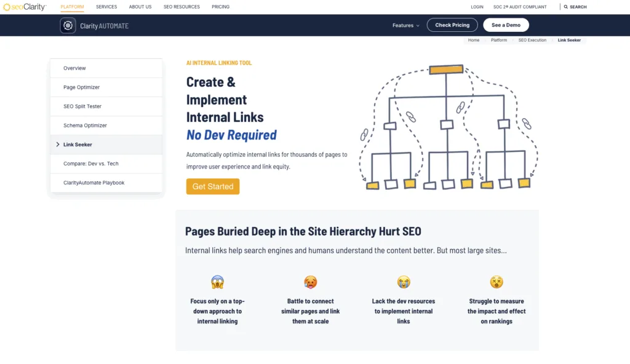Click the seoClarity logo
The height and width of the screenshot is (364, 630).
[x=23, y=7]
